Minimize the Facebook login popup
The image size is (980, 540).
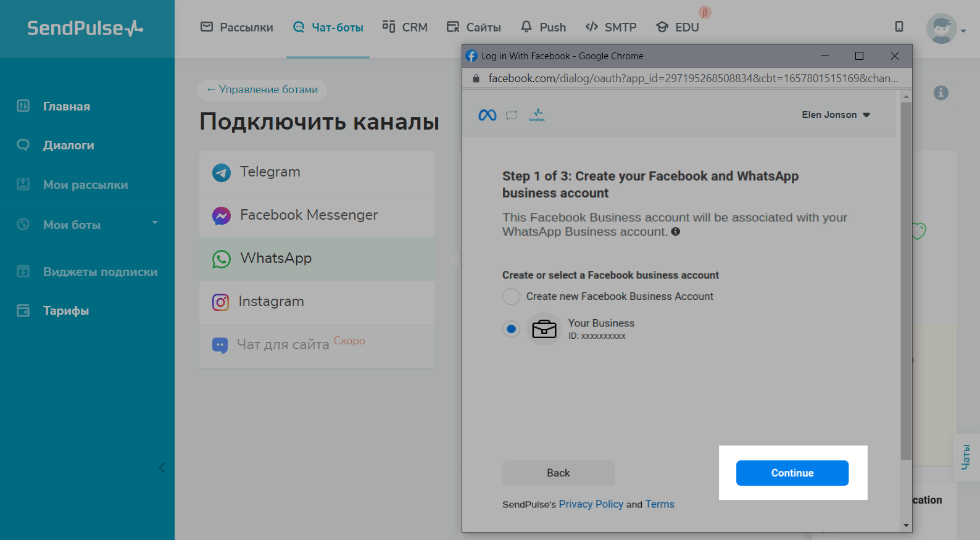pos(824,56)
